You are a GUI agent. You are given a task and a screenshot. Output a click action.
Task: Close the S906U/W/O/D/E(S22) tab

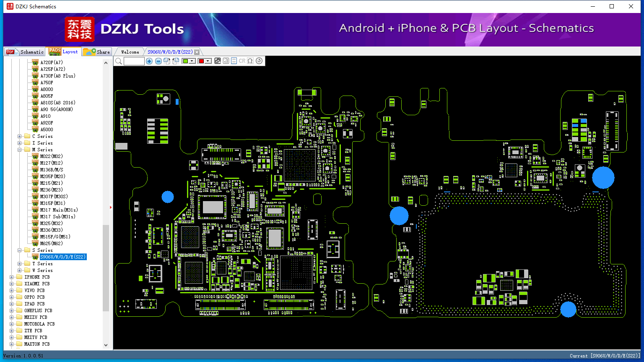197,52
